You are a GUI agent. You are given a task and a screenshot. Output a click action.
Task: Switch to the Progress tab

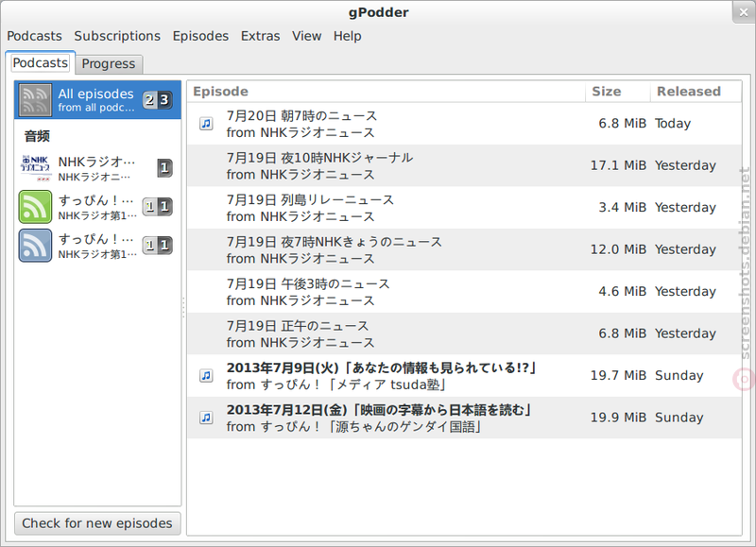(x=109, y=63)
